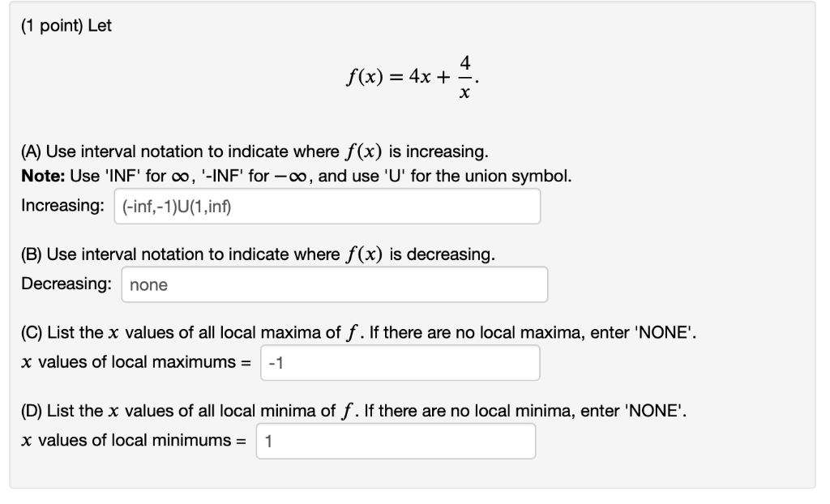
Task: Click the box after 'x values of local minimums ='
Action: tap(396, 440)
